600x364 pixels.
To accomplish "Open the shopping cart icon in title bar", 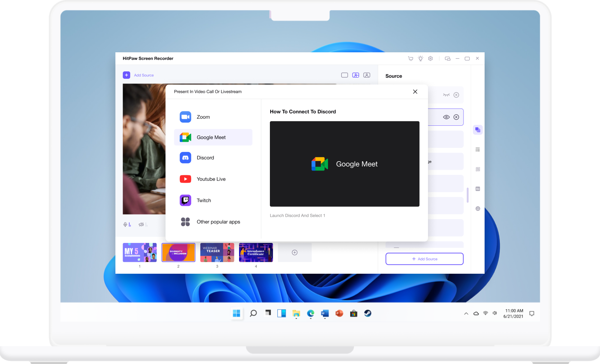I will point(410,58).
